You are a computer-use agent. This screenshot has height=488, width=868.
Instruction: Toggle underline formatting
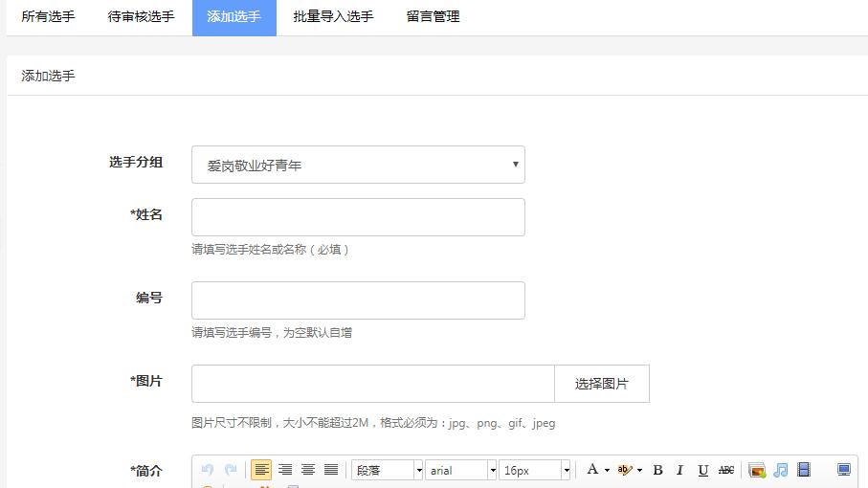[703, 470]
